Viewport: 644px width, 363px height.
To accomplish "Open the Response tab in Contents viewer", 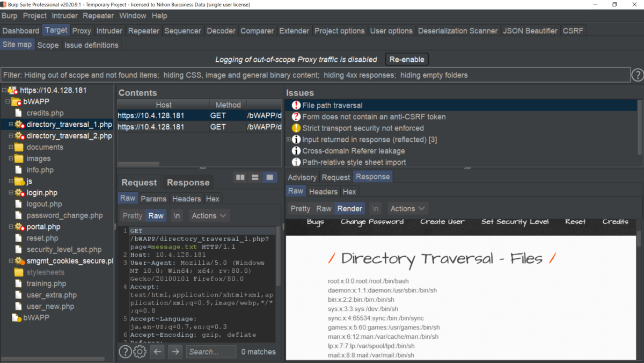I will coord(188,183).
